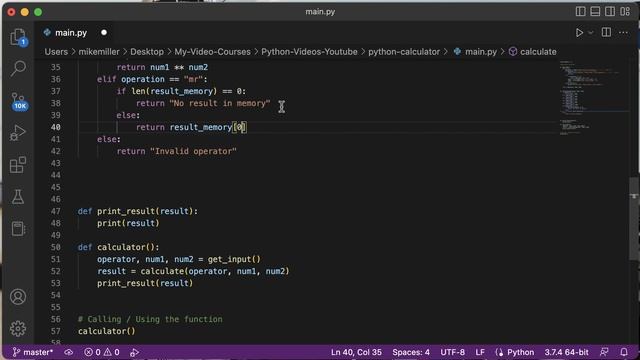The width and height of the screenshot is (640, 360).
Task: Click line number 47 in gutter
Action: coord(56,211)
